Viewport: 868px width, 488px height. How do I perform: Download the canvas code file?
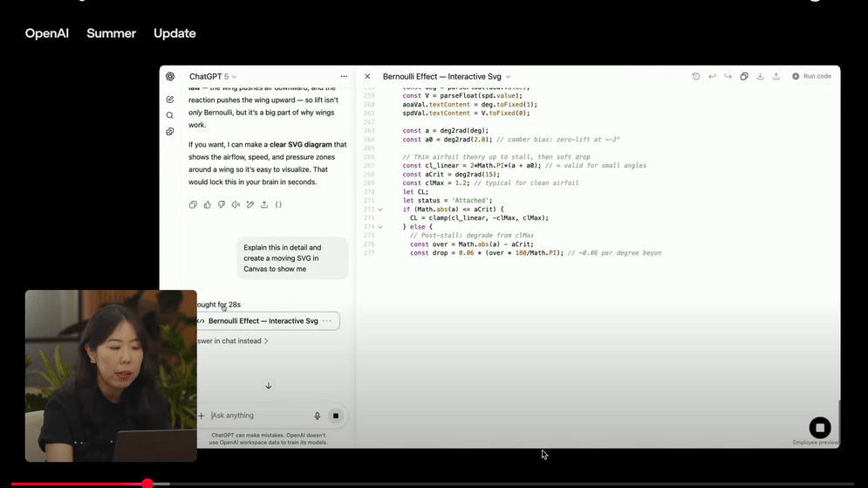760,77
